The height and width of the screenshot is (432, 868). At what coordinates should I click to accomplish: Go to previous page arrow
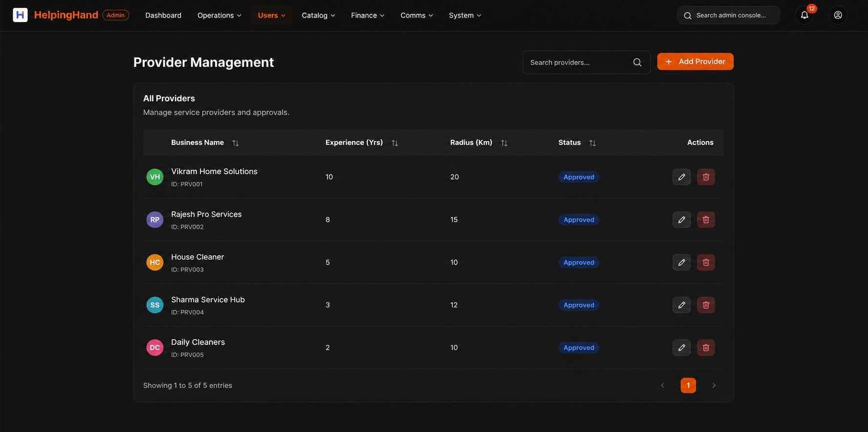[x=662, y=386]
